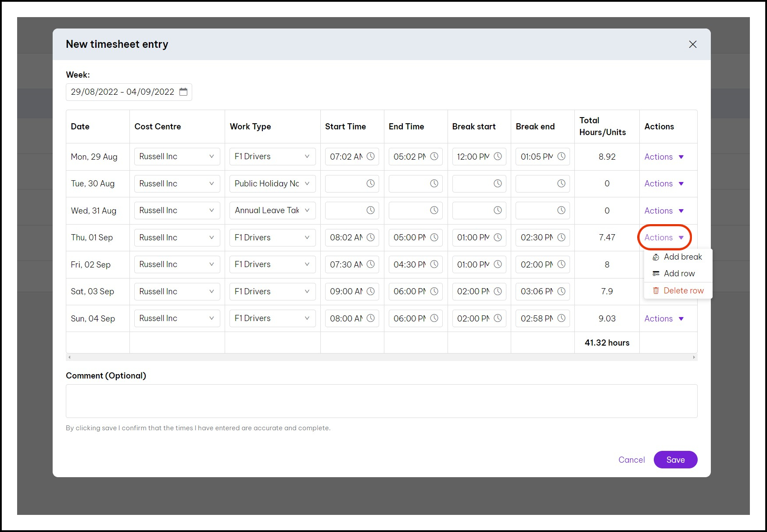Image resolution: width=767 pixels, height=532 pixels.
Task: Click clock icon in Sunday's Break end
Action: click(x=561, y=318)
